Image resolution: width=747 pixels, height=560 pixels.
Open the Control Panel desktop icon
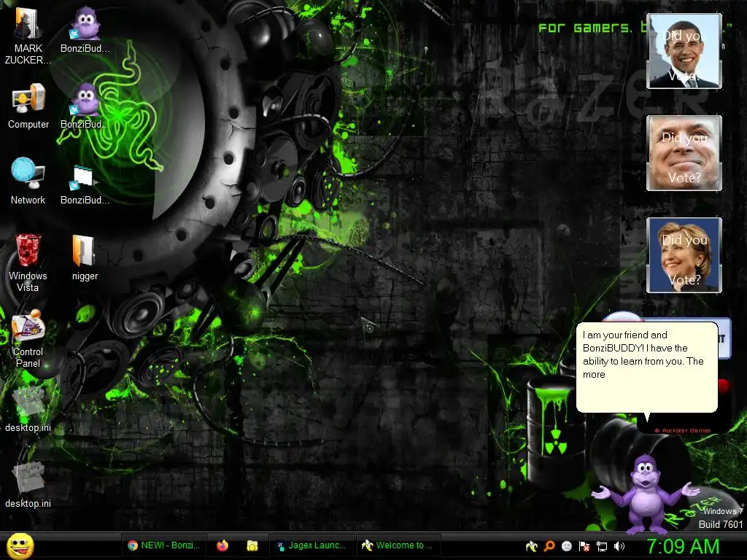tap(28, 339)
